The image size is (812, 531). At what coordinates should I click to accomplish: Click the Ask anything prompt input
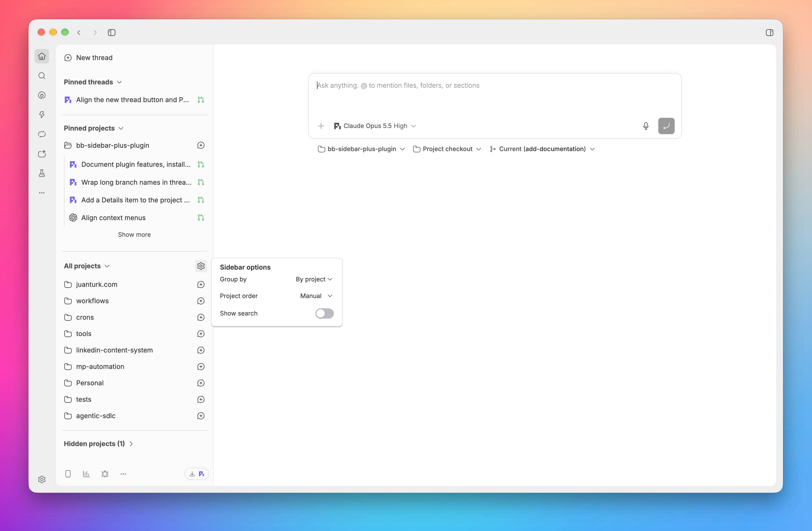(x=495, y=86)
